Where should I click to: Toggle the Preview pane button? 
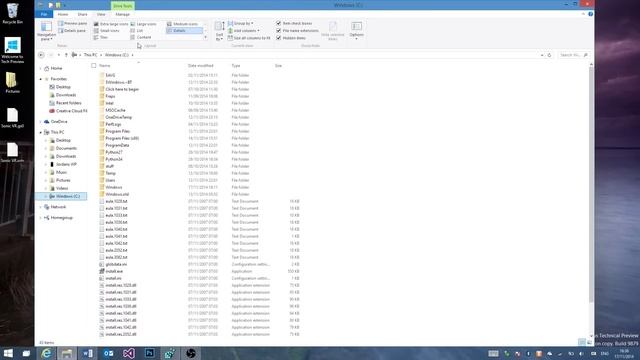(x=73, y=24)
